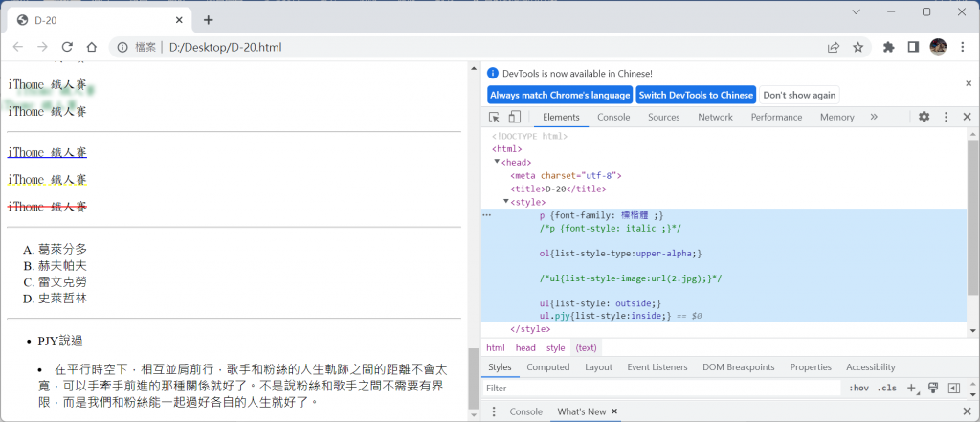Bookmark this page with star
This screenshot has width=980, height=422.
858,47
